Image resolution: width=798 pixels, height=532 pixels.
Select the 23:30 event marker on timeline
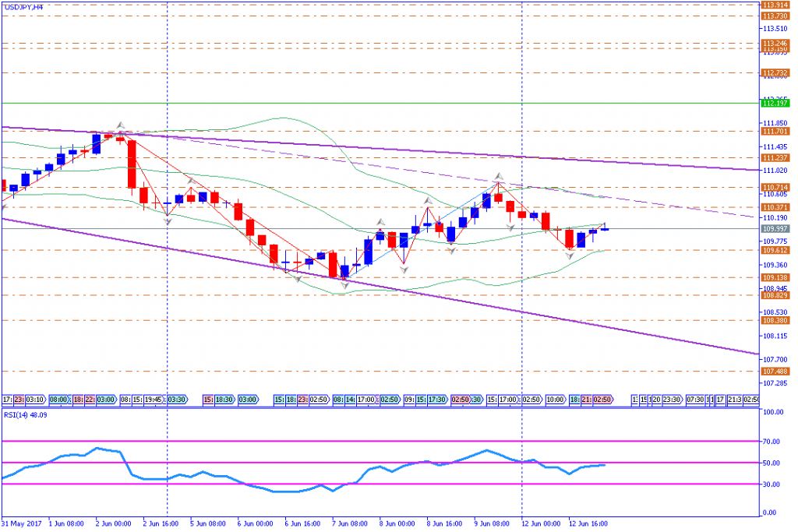(x=670, y=399)
